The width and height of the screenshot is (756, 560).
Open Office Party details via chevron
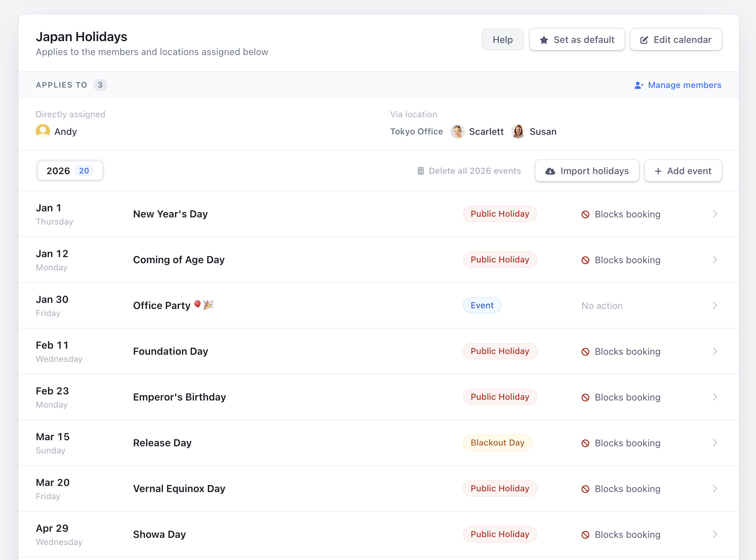point(715,305)
